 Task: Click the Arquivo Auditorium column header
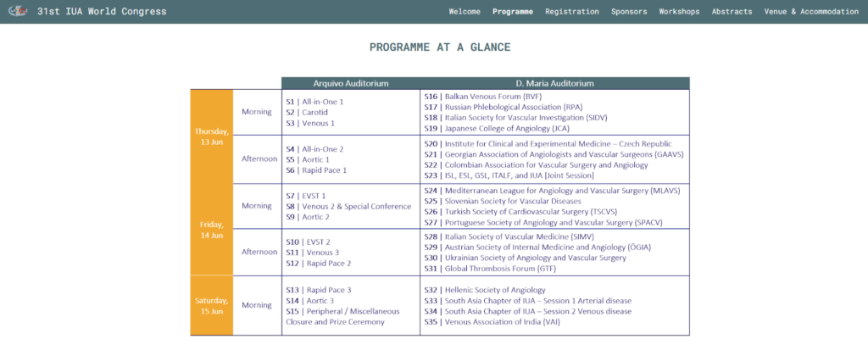[x=350, y=83]
